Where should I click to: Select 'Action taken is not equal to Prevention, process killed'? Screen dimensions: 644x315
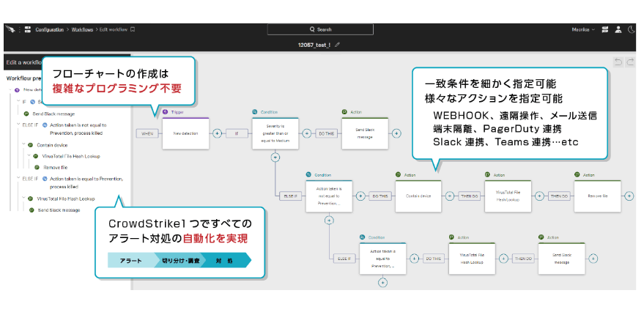tap(78, 128)
